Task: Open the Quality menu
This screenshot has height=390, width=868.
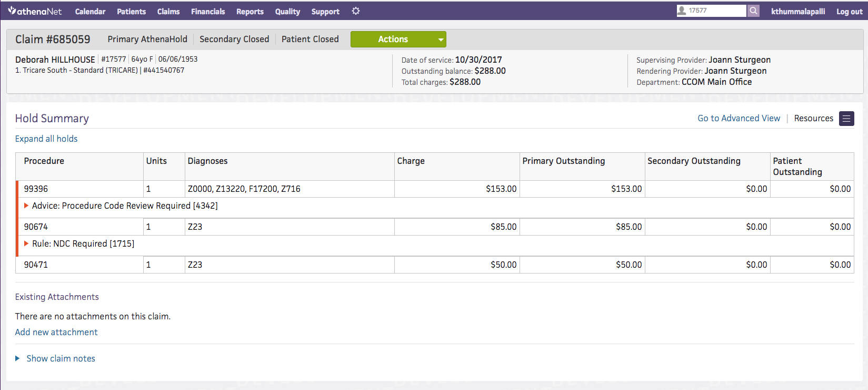Action: (287, 12)
